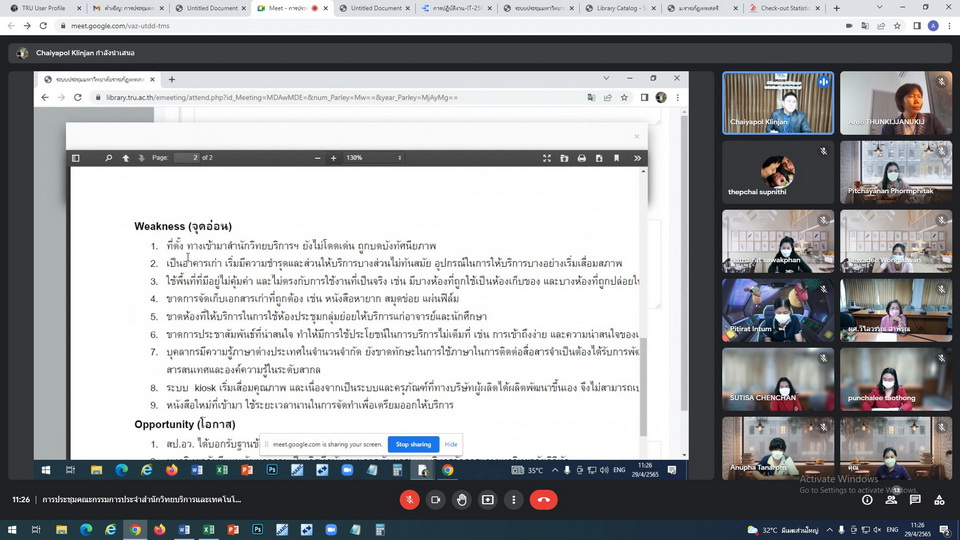Reload the Meet page
This screenshot has height=540, width=960.
point(43,26)
